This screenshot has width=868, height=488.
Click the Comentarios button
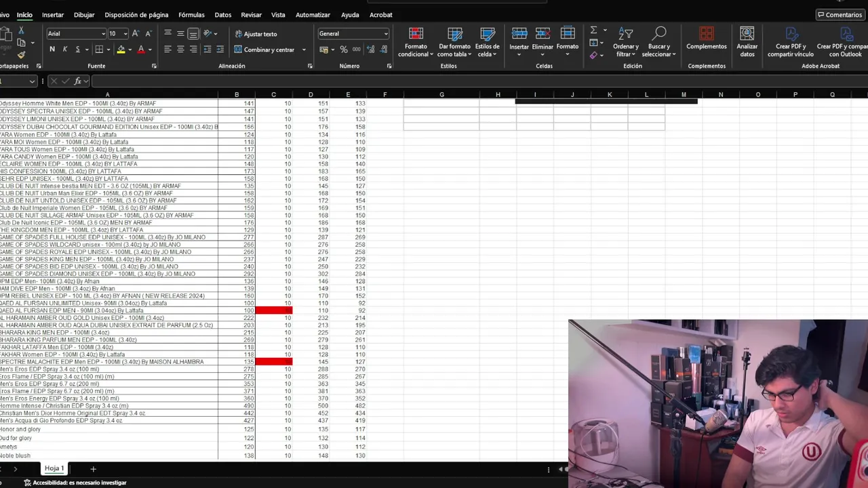click(x=840, y=15)
